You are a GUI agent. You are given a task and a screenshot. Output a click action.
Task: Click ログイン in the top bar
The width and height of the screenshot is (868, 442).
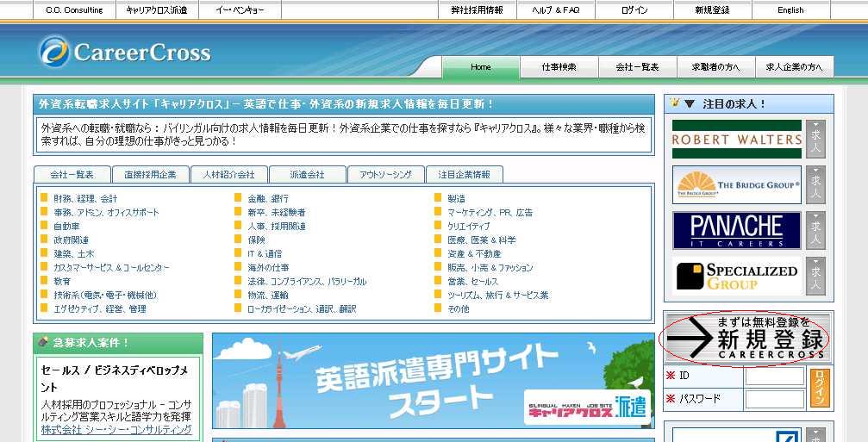pyautogui.click(x=634, y=10)
